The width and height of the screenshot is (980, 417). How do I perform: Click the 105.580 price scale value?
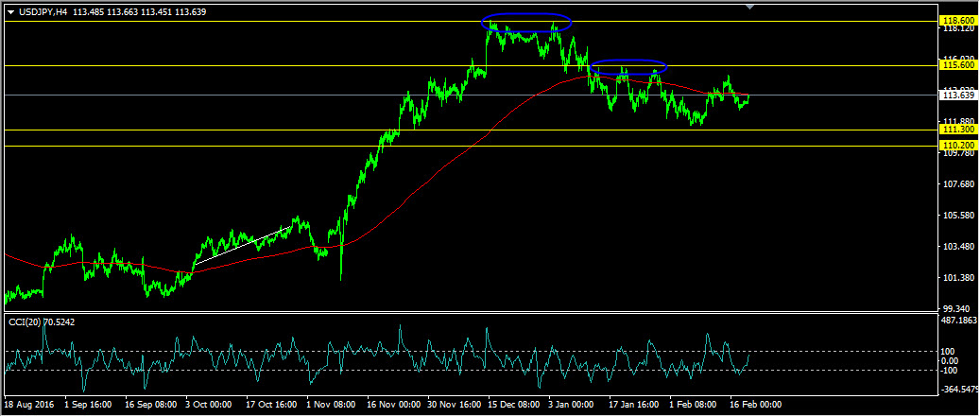click(x=959, y=216)
